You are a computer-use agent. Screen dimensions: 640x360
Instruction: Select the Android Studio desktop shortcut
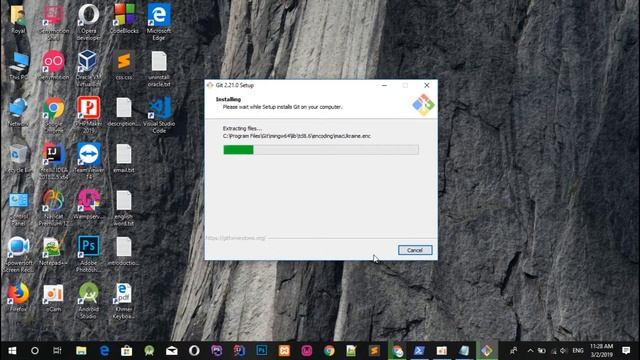[89, 301]
